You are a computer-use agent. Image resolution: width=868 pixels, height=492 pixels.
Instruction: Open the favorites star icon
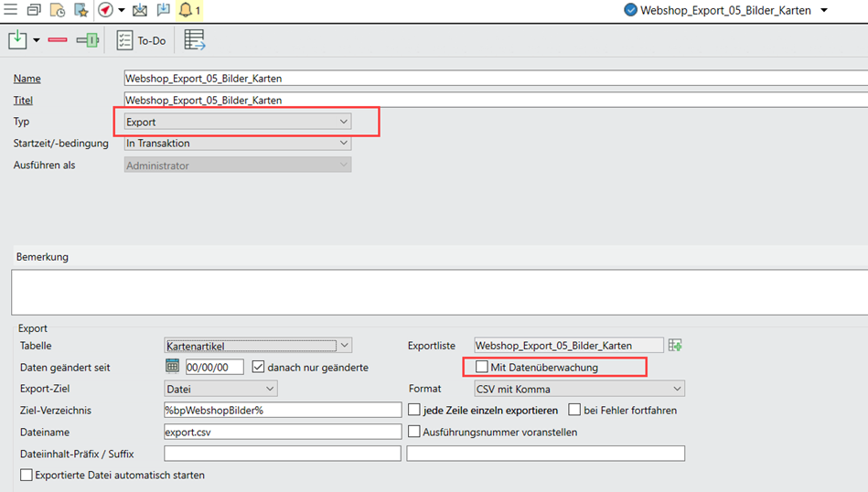(80, 10)
